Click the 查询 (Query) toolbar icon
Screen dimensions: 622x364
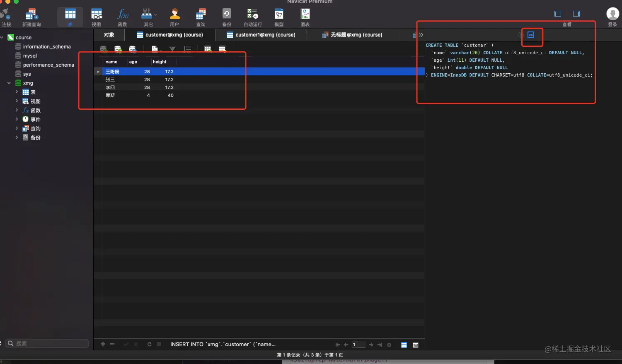click(201, 15)
